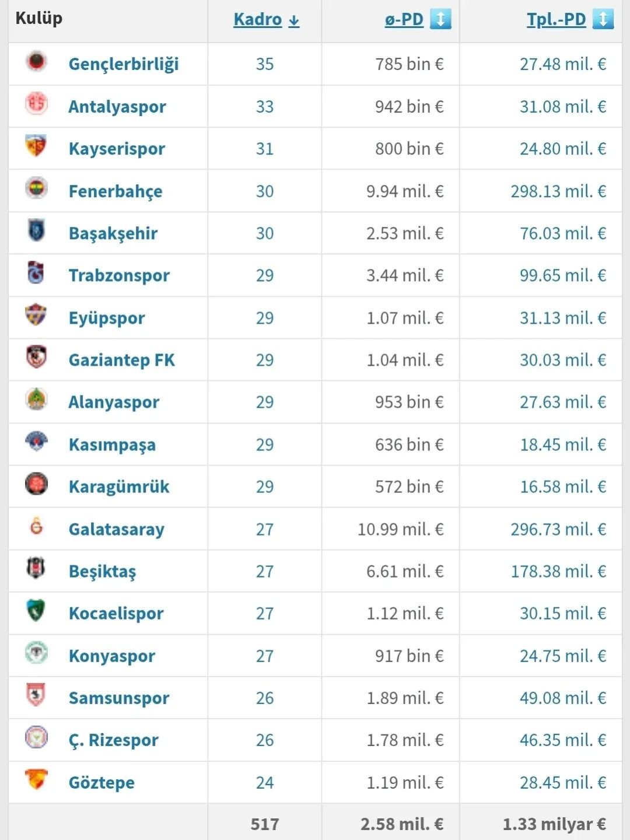Open the Ç. Rizespor club link
Viewport: 630px width, 840px height.
(x=113, y=740)
